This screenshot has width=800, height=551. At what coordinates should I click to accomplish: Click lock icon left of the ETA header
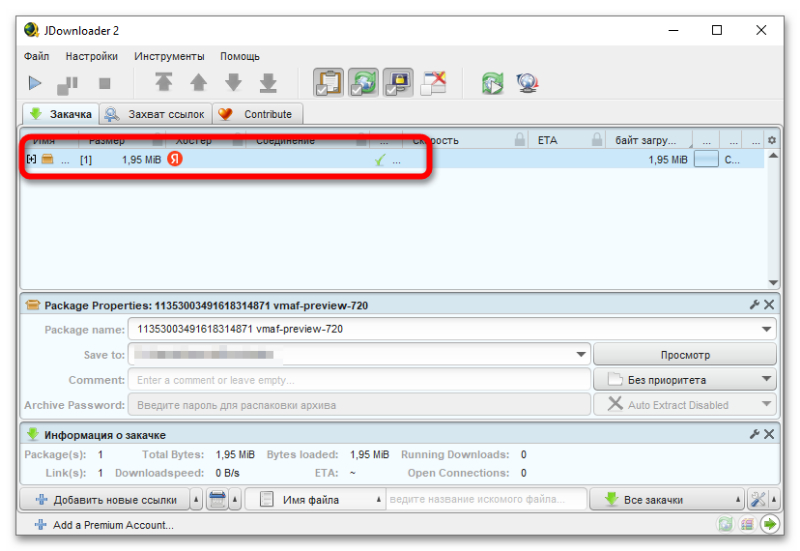519,139
